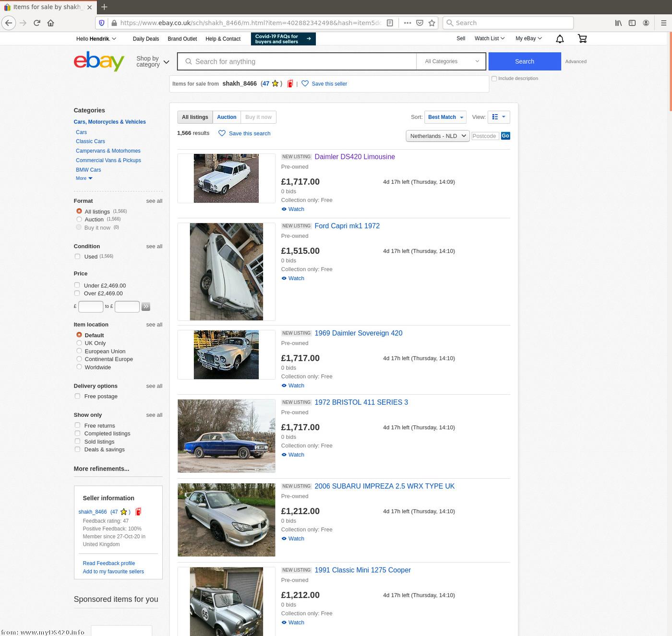
Task: Click eye Watch icon for Daimler DS420 Limousine
Action: click(284, 209)
